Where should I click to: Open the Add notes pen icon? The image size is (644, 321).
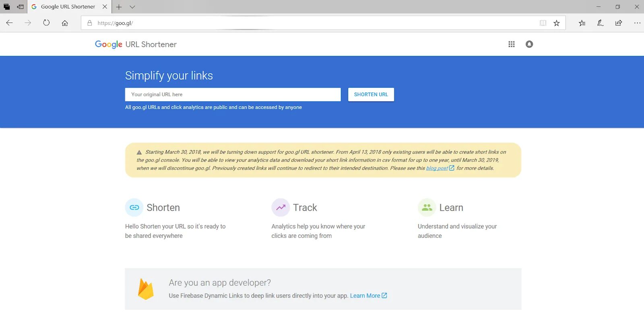pos(600,23)
